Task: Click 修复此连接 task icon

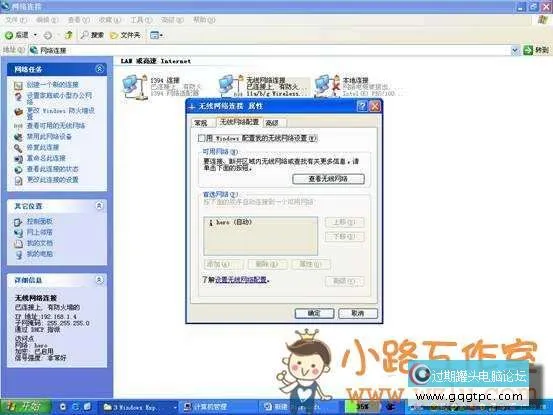Action: click(18, 148)
